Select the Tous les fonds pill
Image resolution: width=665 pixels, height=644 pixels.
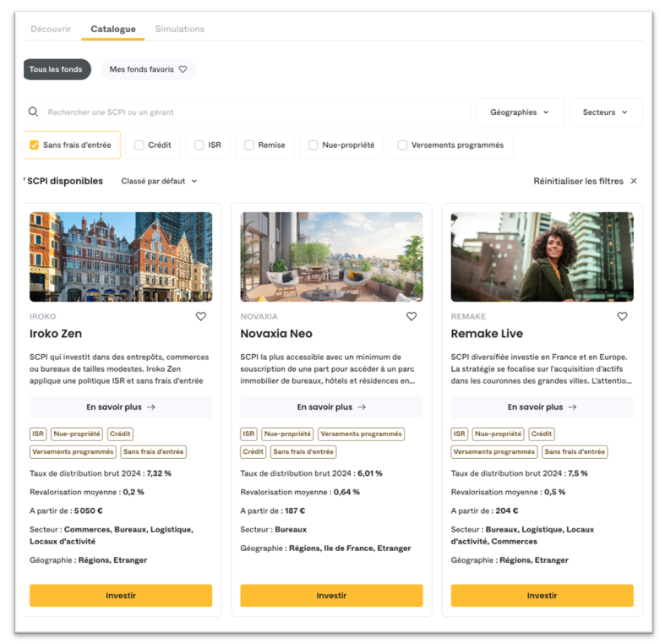56,69
